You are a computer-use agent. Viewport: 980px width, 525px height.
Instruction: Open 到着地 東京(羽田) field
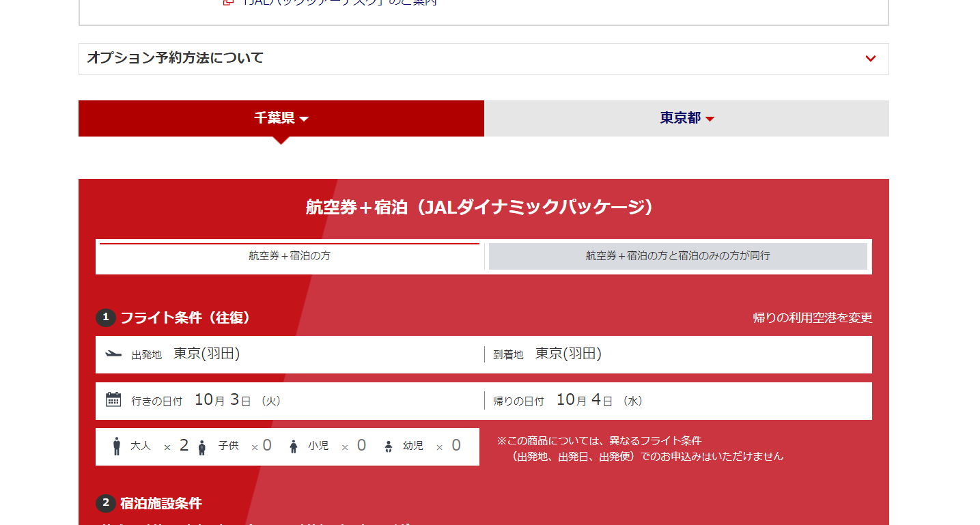point(678,354)
